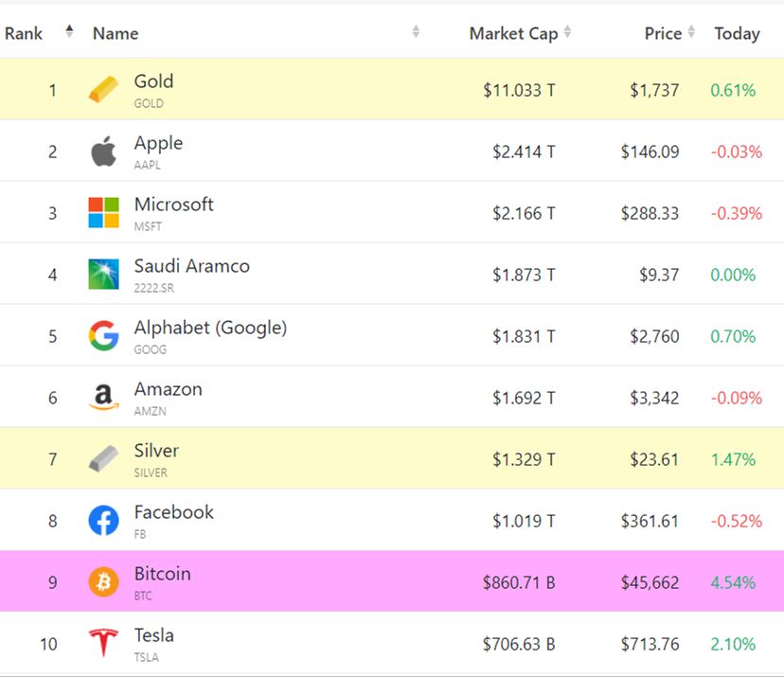Click the orange Bitcoin logo
This screenshot has width=784, height=677.
[x=103, y=581]
